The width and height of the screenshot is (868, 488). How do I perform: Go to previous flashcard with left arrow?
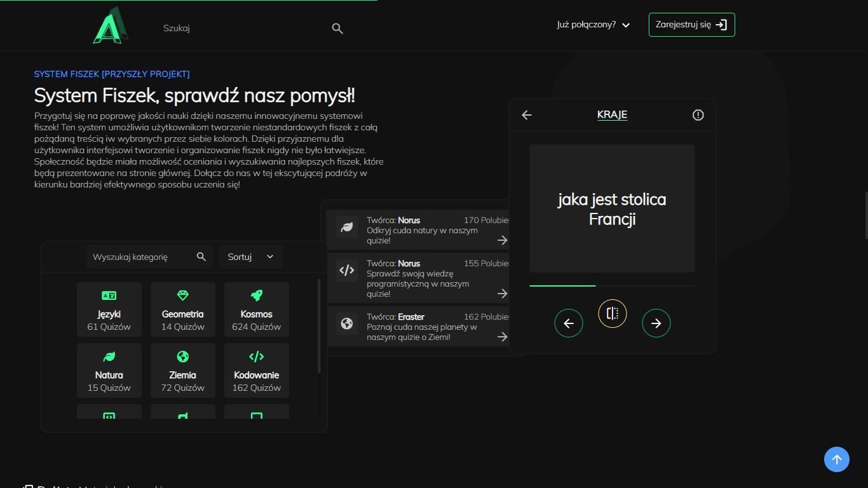569,323
